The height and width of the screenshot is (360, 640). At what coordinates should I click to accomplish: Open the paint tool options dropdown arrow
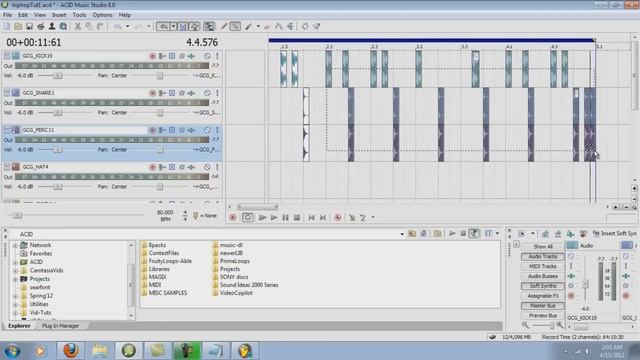coord(258,27)
